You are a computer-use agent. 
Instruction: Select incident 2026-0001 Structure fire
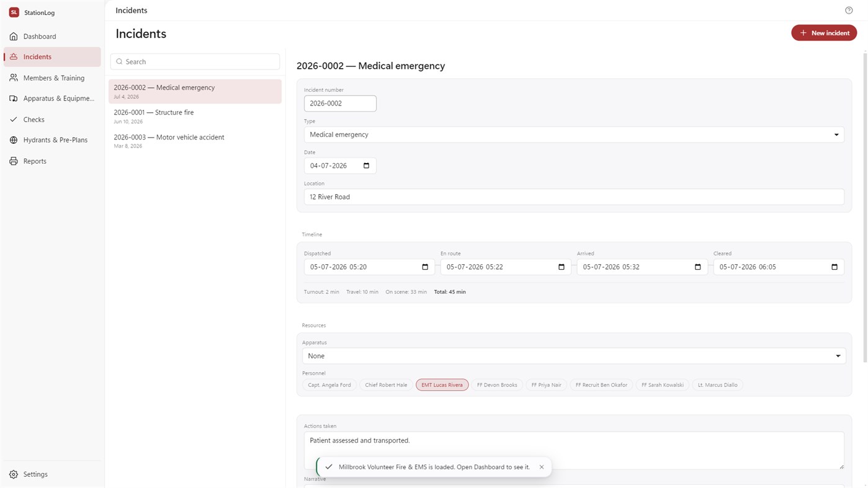[195, 116]
